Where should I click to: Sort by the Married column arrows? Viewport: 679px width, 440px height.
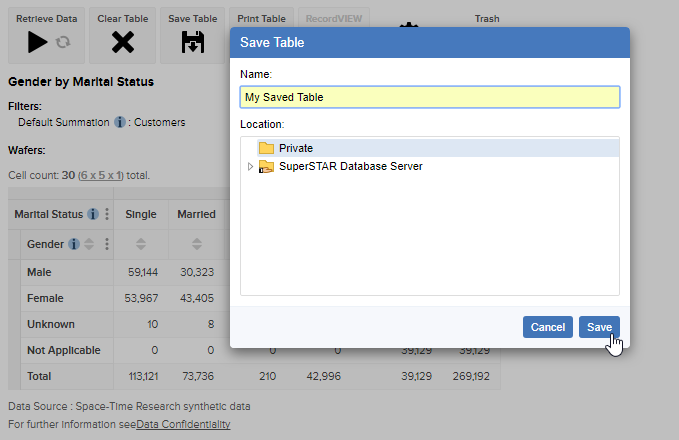point(197,244)
